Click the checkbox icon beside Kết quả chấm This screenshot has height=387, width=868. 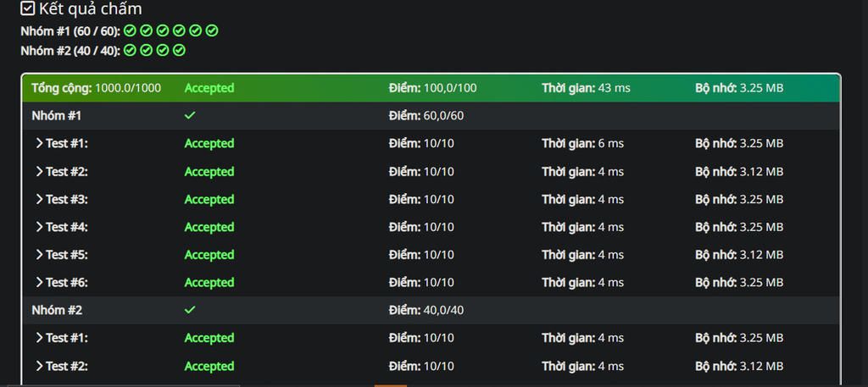point(28,8)
